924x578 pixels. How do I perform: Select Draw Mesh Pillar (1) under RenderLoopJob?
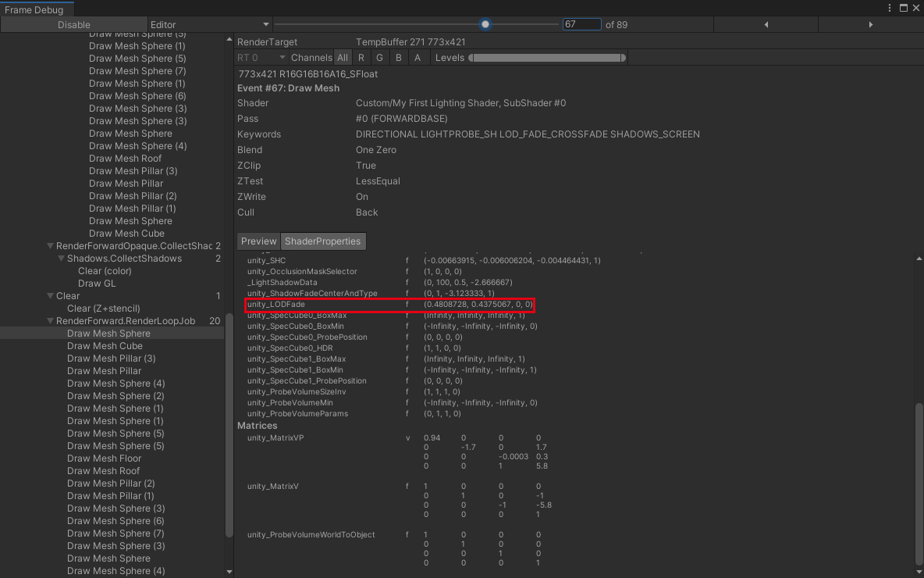[x=112, y=495]
